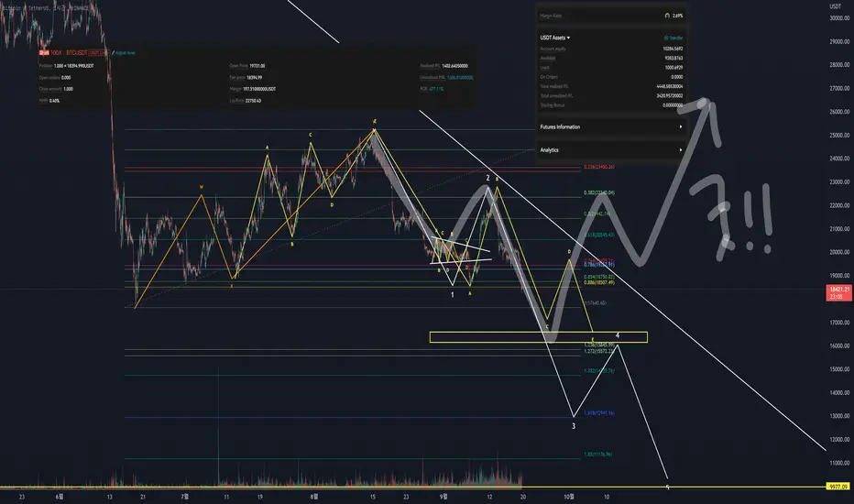Click the Position value 1.000 × 18394.99
Image resolution: width=854 pixels, height=504 pixels.
74,66
